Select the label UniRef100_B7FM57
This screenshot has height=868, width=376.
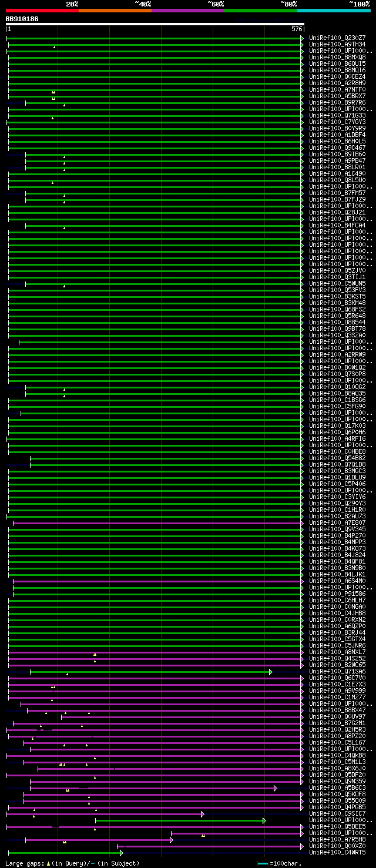337,193
